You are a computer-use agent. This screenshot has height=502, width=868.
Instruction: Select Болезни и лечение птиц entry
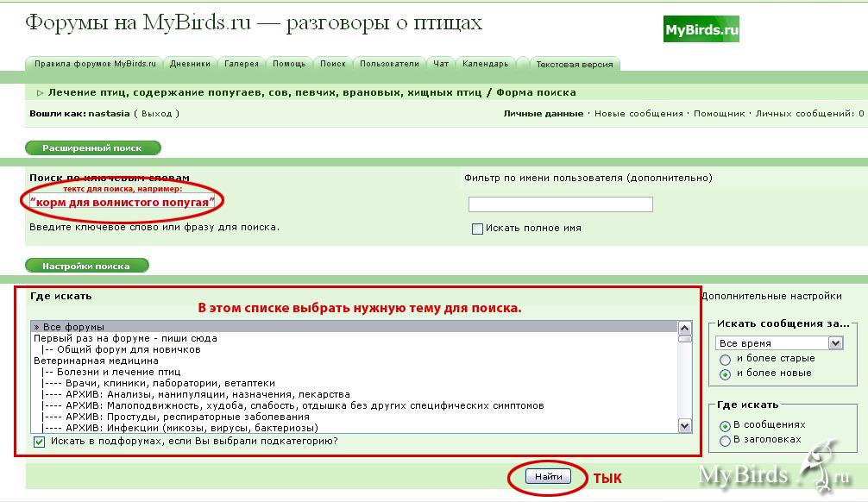click(354, 372)
